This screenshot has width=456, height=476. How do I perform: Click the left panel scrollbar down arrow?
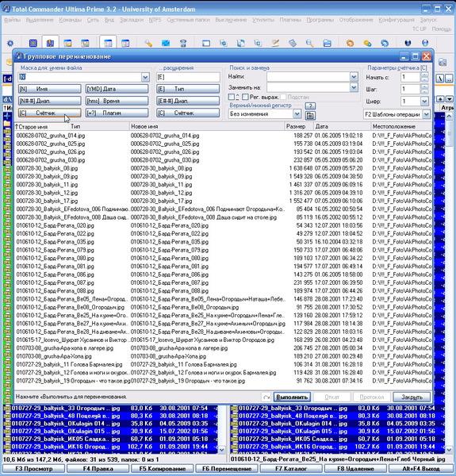point(222,450)
